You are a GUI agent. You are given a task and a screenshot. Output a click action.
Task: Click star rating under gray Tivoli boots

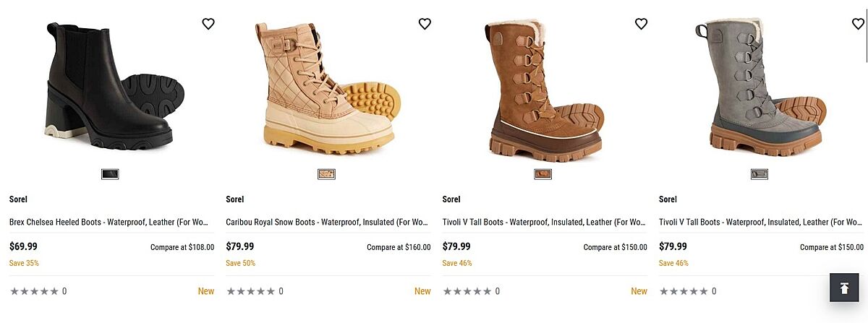coord(684,291)
